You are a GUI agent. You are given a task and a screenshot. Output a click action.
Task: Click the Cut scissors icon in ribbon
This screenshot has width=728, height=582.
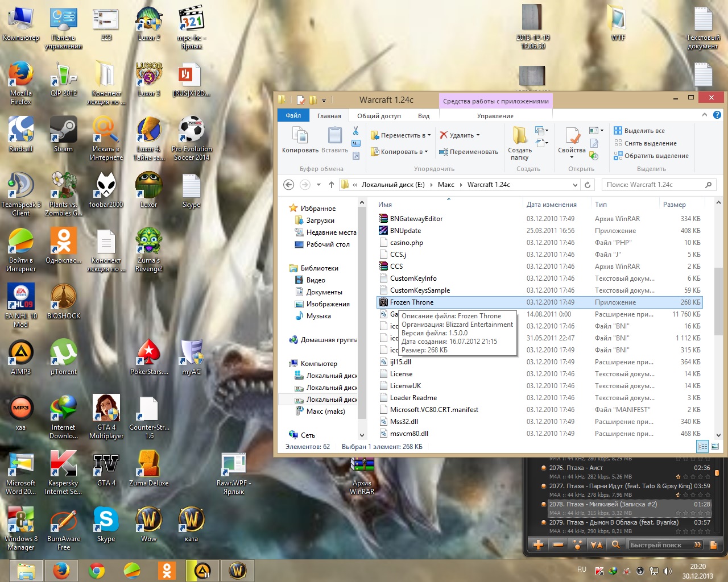coord(356,131)
